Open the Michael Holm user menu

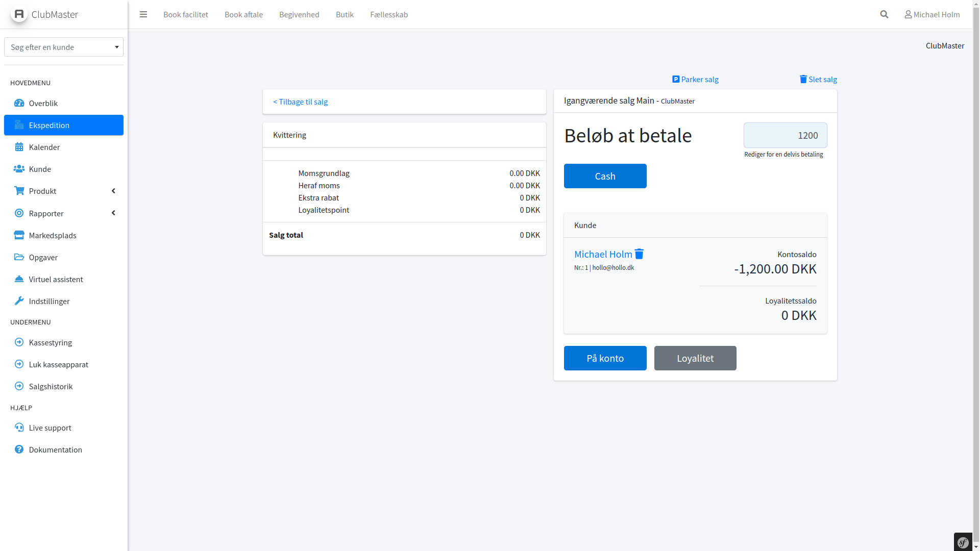tap(932, 14)
